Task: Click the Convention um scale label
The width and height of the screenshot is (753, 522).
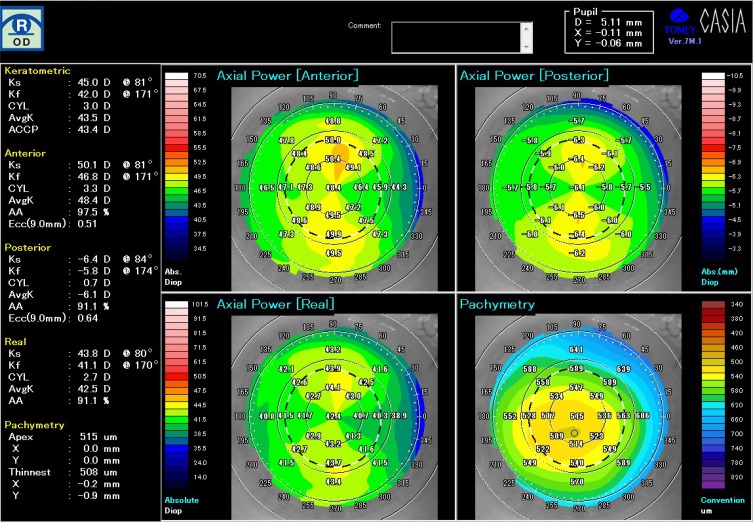Action: coord(722,505)
